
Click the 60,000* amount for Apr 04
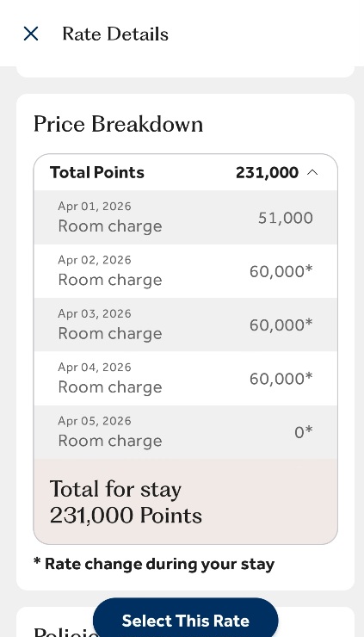[x=281, y=379]
